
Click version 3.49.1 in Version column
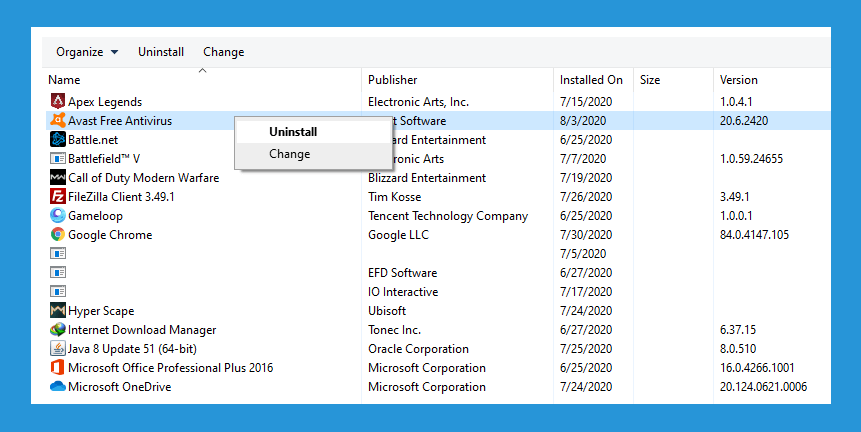[734, 197]
